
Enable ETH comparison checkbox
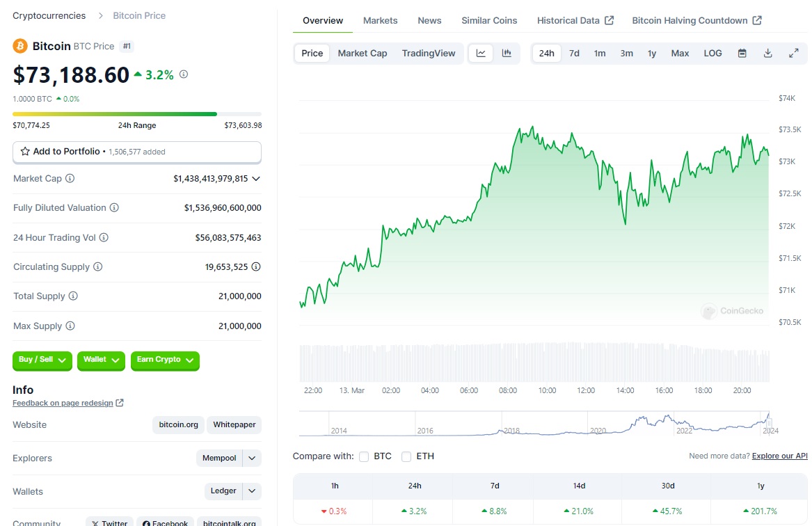point(406,456)
